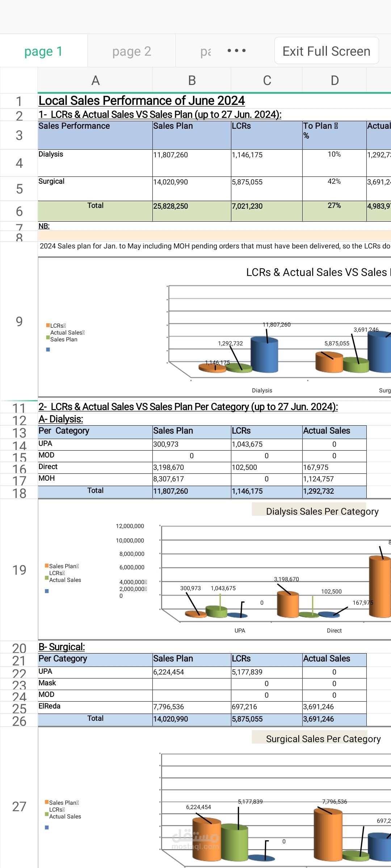Select Surgical UPA sales plan cell 6,224,454
Viewport: 391px width, 868px height.
click(192, 672)
